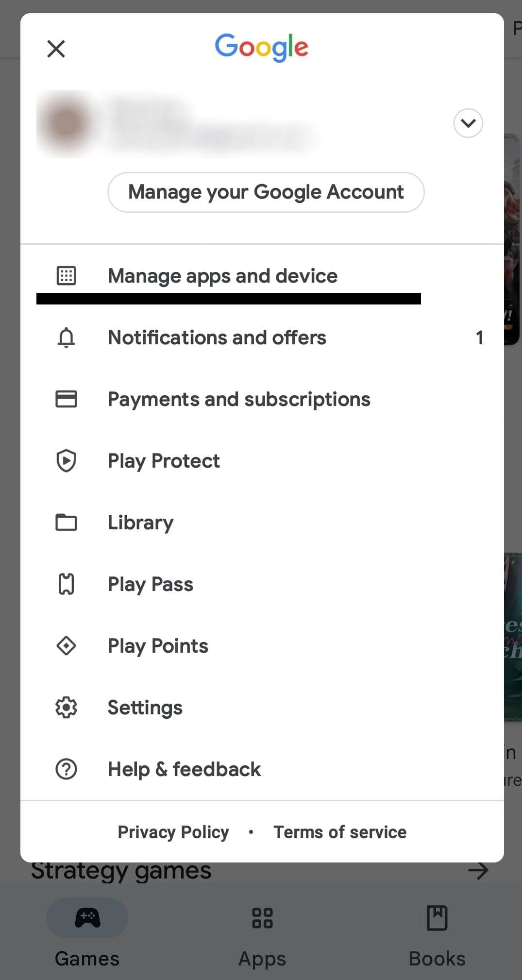Open Manage apps and device

point(222,276)
